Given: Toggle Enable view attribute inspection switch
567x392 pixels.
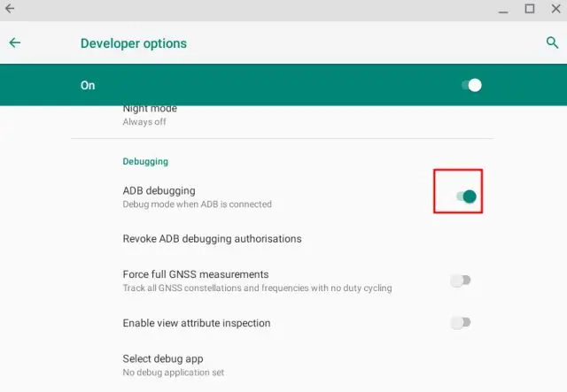Looking at the screenshot, I should point(461,323).
